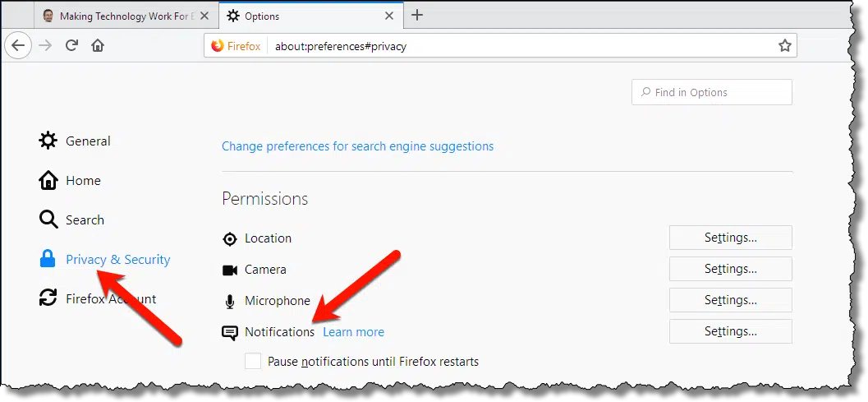The width and height of the screenshot is (868, 402).
Task: Click the Privacy padlock icon
Action: [48, 259]
